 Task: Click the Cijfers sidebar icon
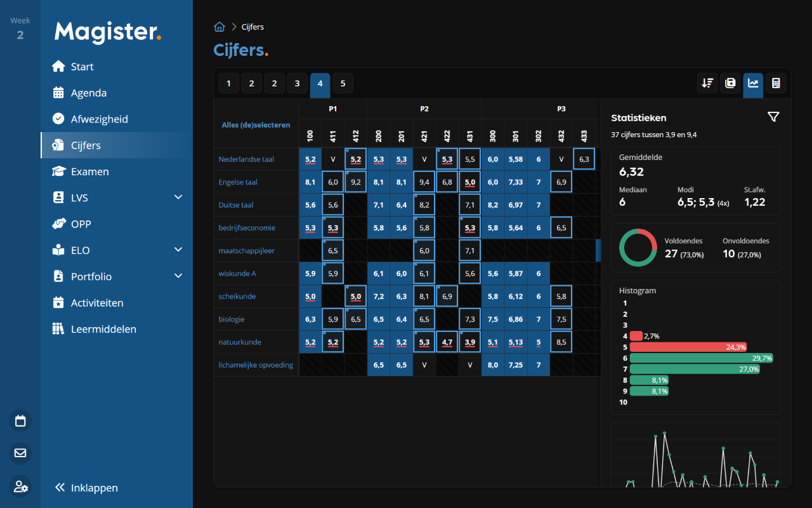[58, 145]
